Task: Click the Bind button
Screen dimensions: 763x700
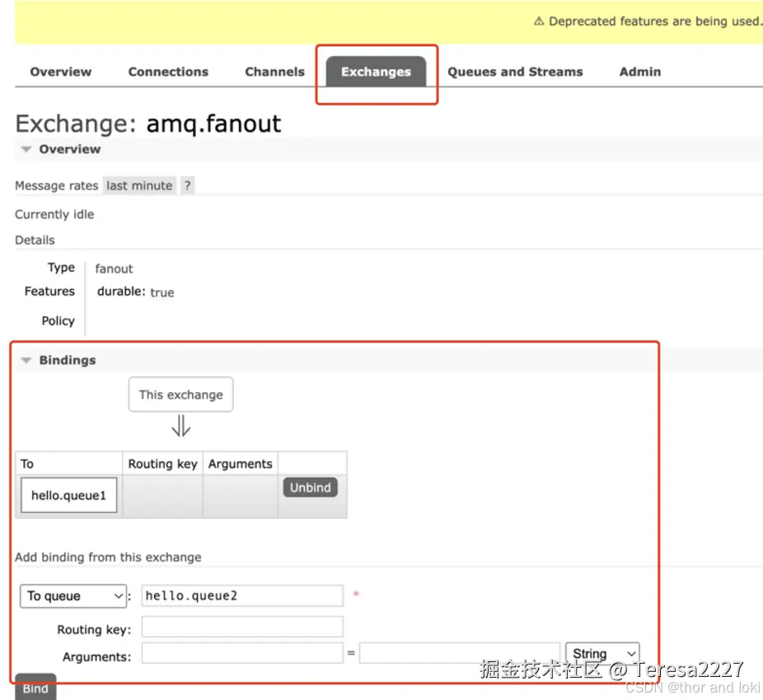Action: click(35, 688)
